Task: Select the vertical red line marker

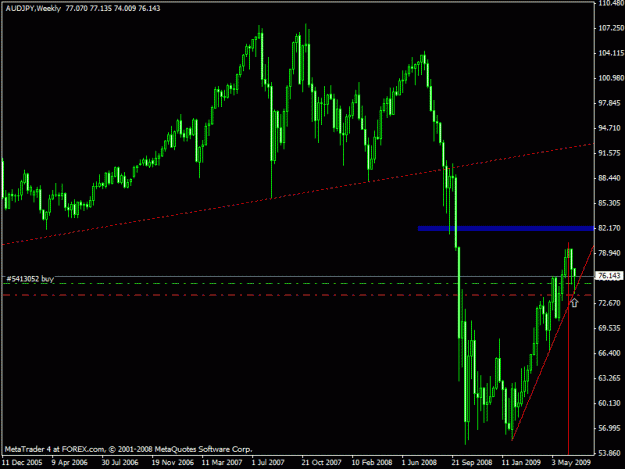Action: 568,348
